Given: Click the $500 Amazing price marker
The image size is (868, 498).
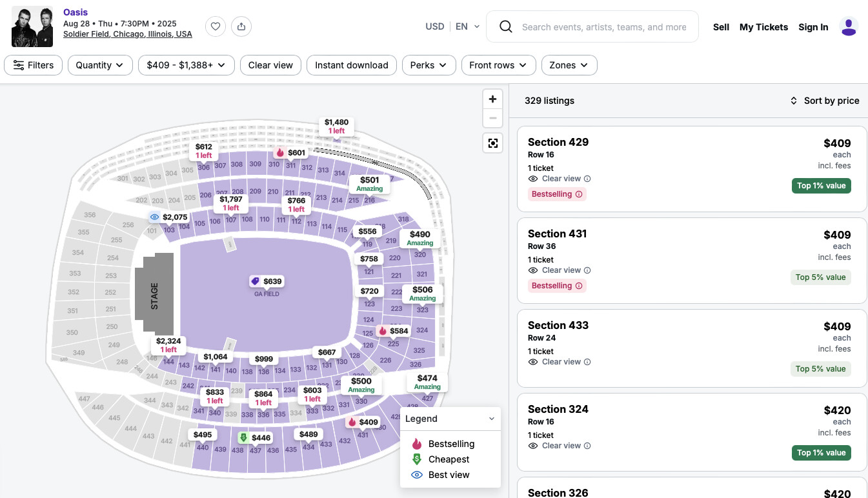Looking at the screenshot, I should click(361, 385).
